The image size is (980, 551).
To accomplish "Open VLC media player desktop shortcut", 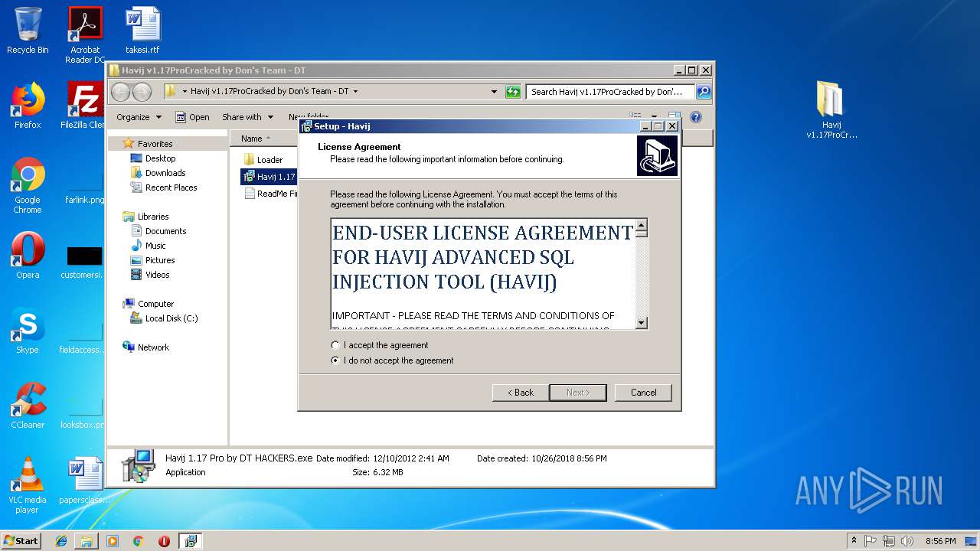I will coord(28,485).
